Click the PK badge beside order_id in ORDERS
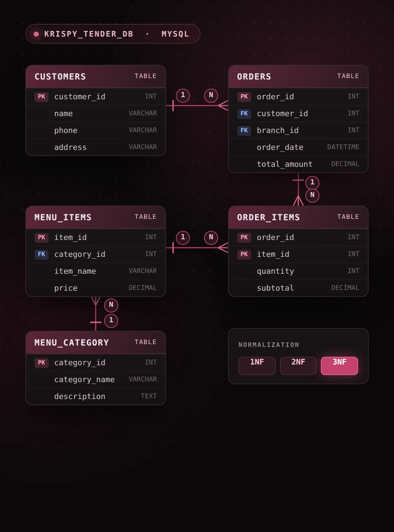The width and height of the screenshot is (394, 532). 244,96
